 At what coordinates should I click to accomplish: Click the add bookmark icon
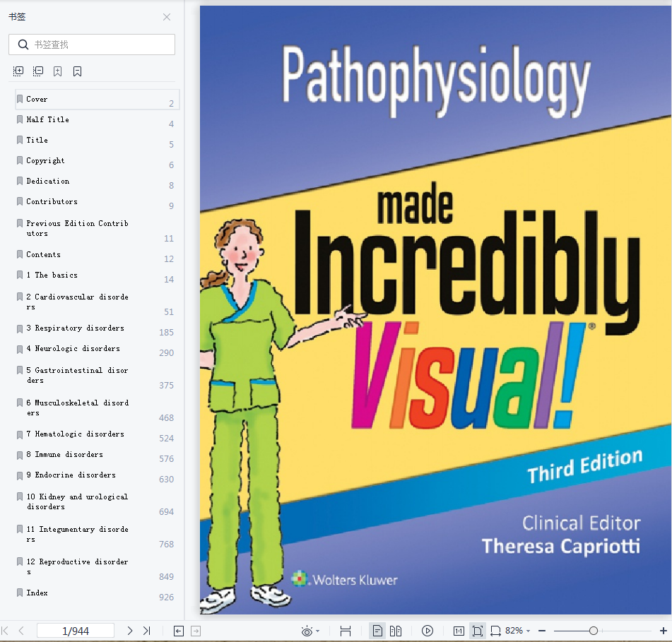(58, 71)
